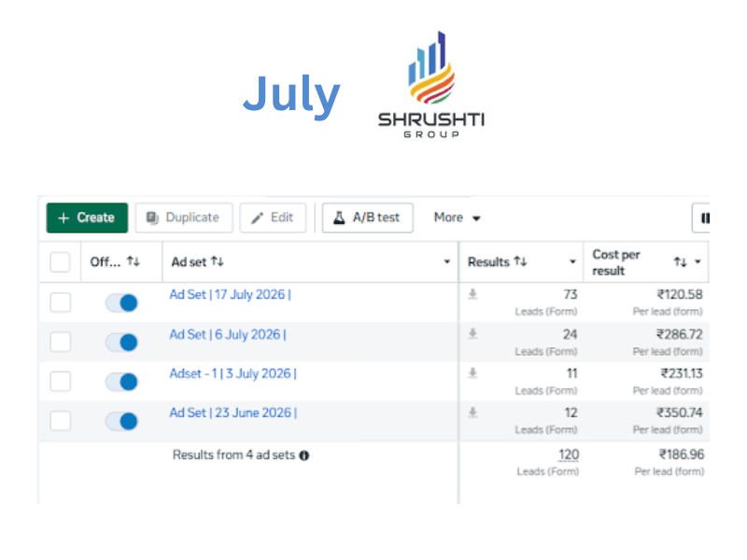The height and width of the screenshot is (560, 747).
Task: Sort by Off/On column arrows
Action: [x=134, y=261]
